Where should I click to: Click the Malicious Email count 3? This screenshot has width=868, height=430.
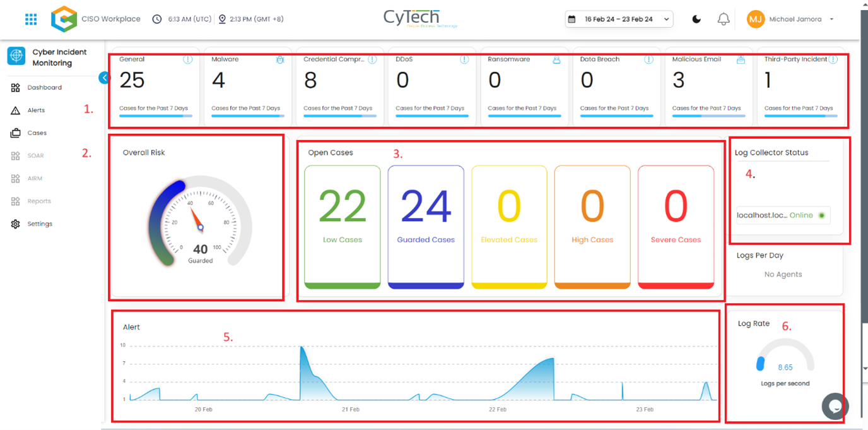[678, 80]
